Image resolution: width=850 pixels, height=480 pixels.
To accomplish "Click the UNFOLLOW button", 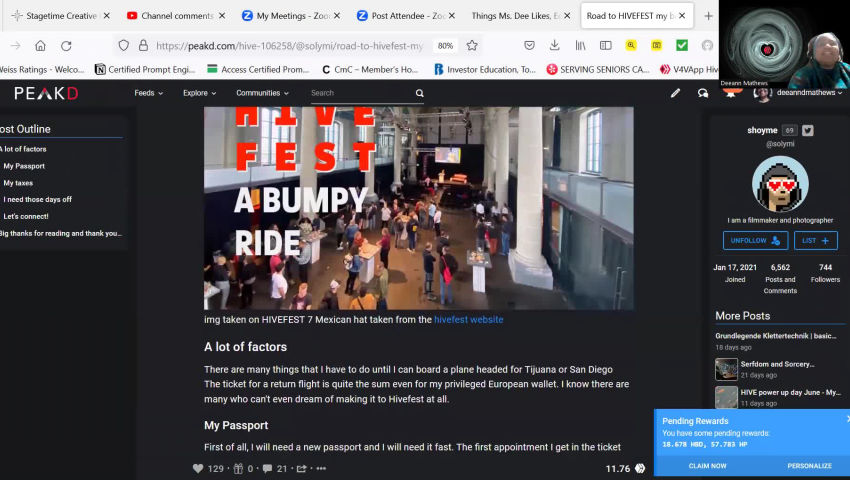I will (x=755, y=240).
